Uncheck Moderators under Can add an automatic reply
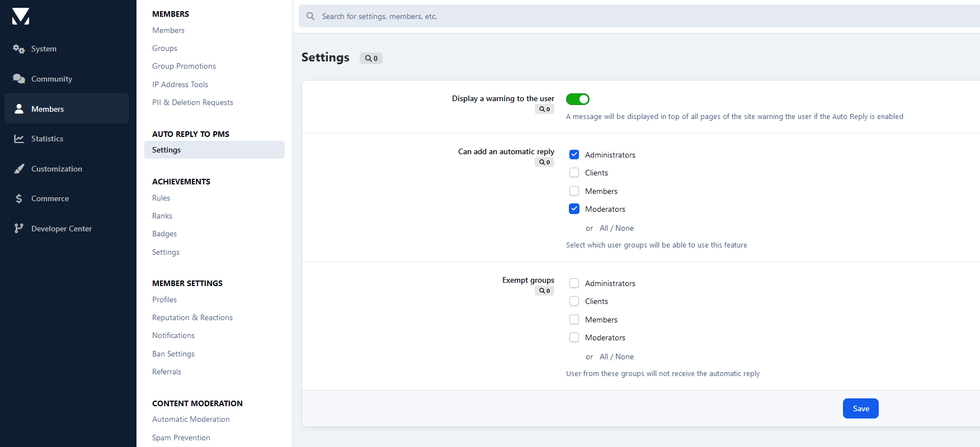The image size is (980, 447). 574,209
